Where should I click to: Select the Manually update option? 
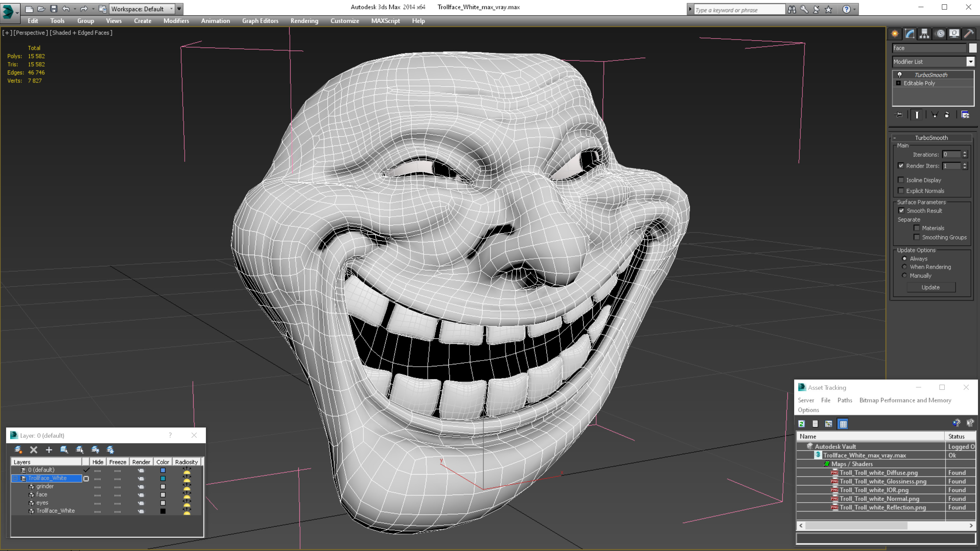tap(905, 275)
